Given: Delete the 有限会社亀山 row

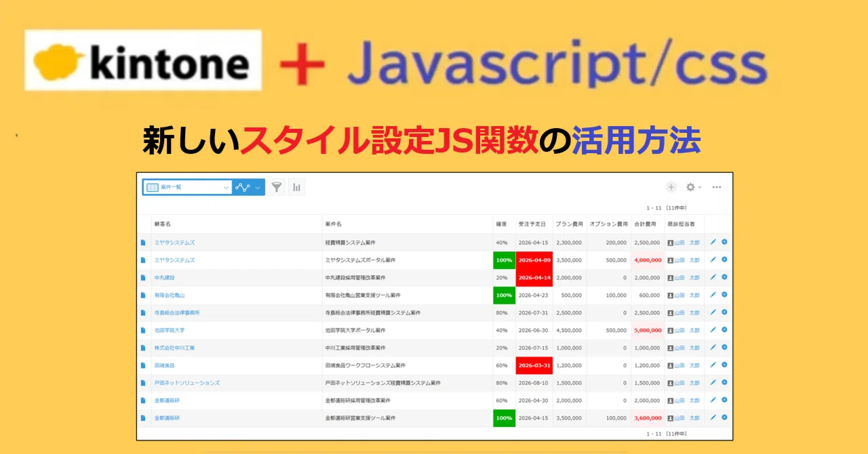Looking at the screenshot, I should pos(724,295).
